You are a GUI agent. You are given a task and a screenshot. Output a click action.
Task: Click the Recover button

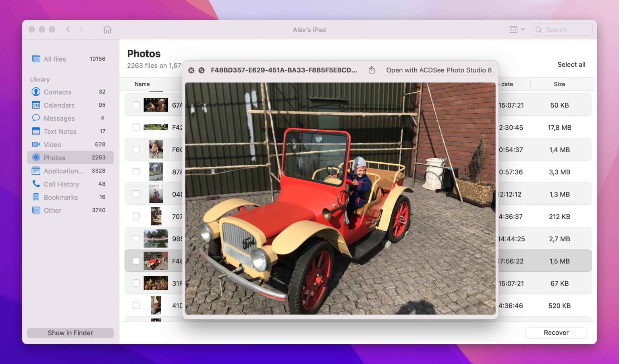[556, 333]
